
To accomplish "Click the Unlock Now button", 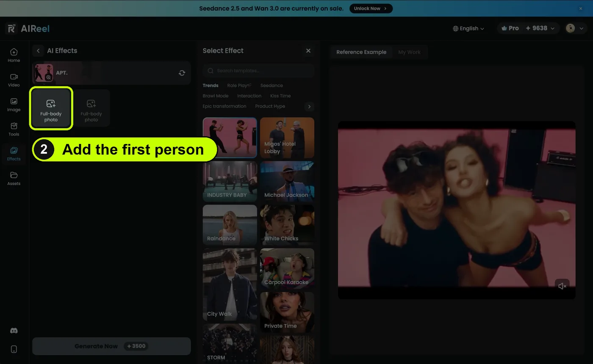I will (x=371, y=8).
